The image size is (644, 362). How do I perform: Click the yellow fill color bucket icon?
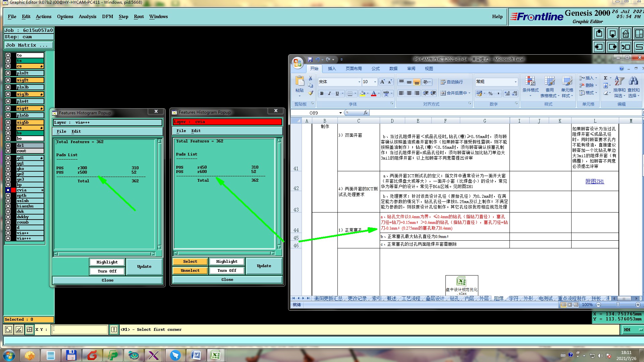pyautogui.click(x=362, y=94)
